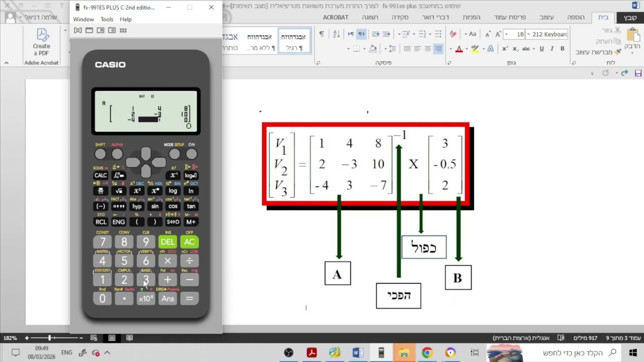Tap the calculator digit 7 key
This screenshot has height=362, width=644.
103,242
